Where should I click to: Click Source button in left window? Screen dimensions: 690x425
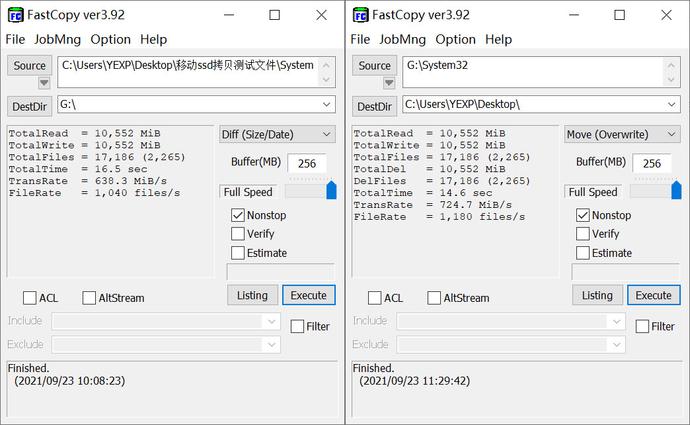(x=29, y=66)
